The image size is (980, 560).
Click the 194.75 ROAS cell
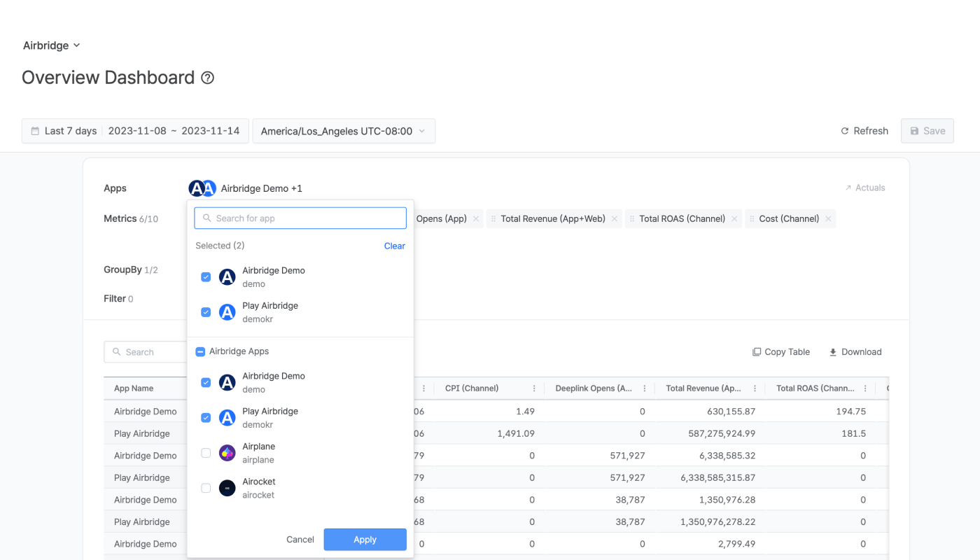coord(851,412)
